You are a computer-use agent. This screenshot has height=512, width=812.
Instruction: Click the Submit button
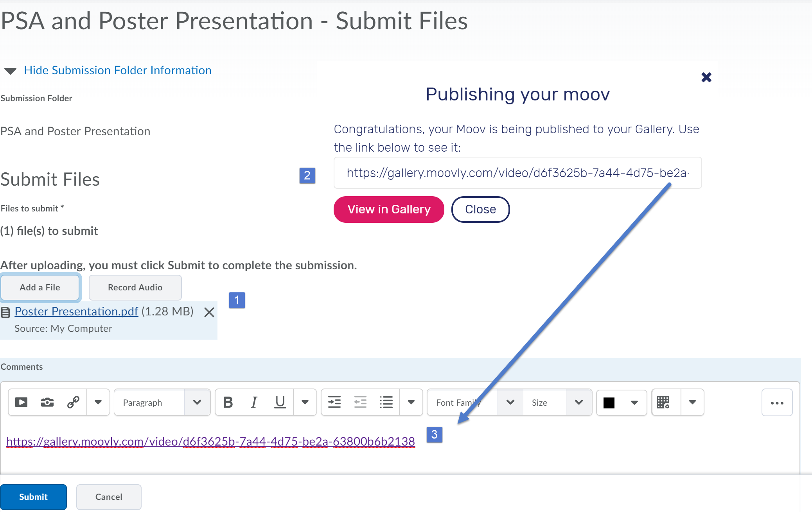point(33,497)
